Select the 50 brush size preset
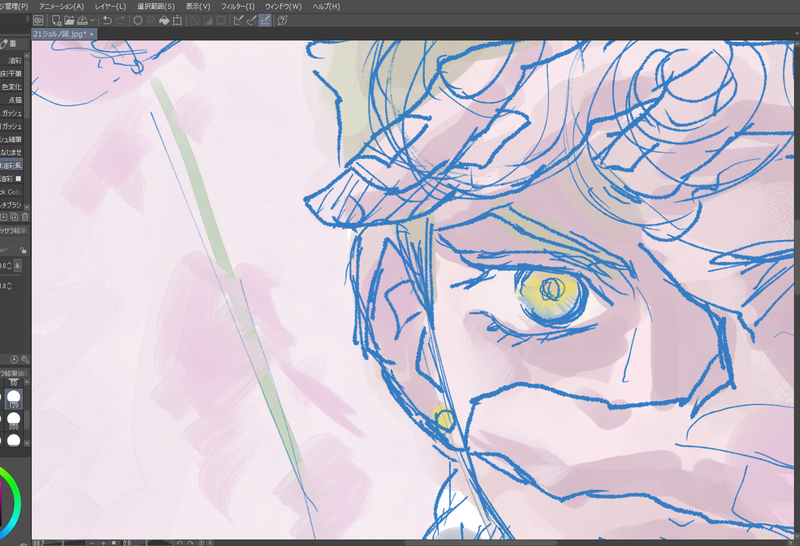The image size is (800, 546). coord(14,382)
